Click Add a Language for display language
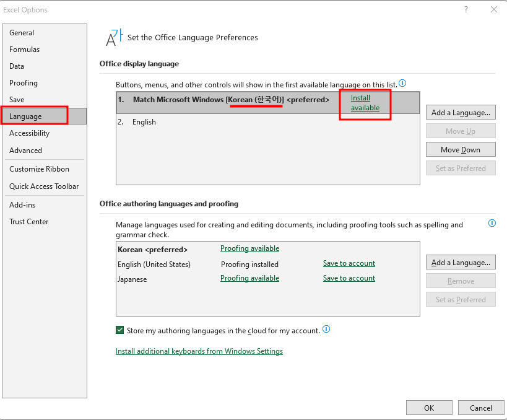Image resolution: width=507 pixels, height=420 pixels. (x=461, y=112)
